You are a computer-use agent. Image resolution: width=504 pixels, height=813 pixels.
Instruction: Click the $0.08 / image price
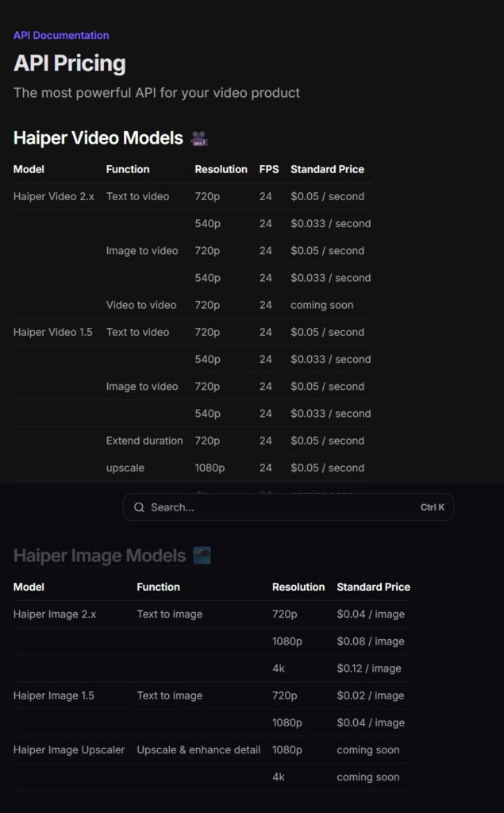371,642
